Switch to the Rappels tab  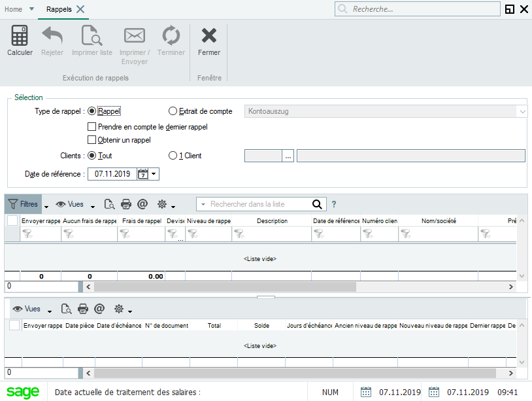(59, 9)
